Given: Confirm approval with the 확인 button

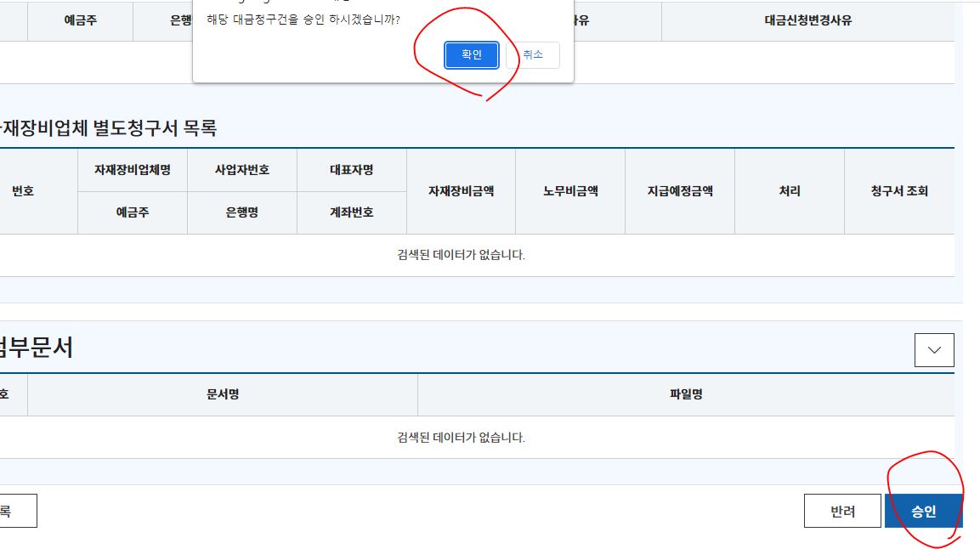Looking at the screenshot, I should pos(471,55).
